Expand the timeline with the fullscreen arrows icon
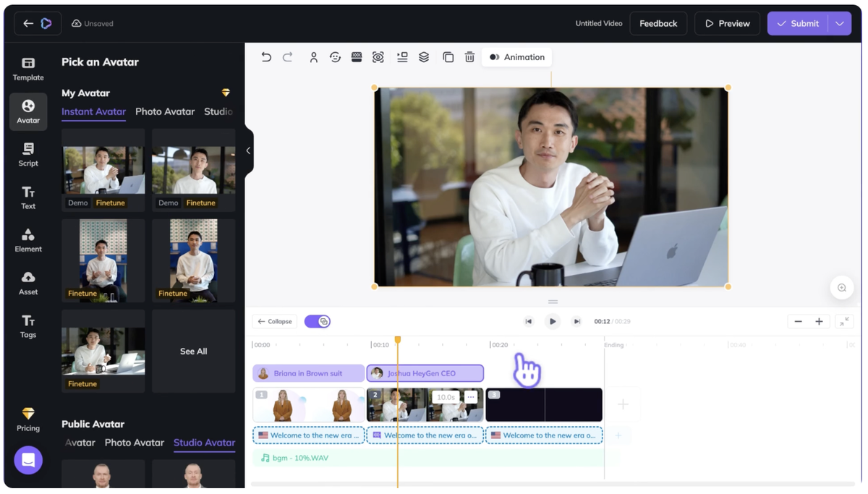 844,320
